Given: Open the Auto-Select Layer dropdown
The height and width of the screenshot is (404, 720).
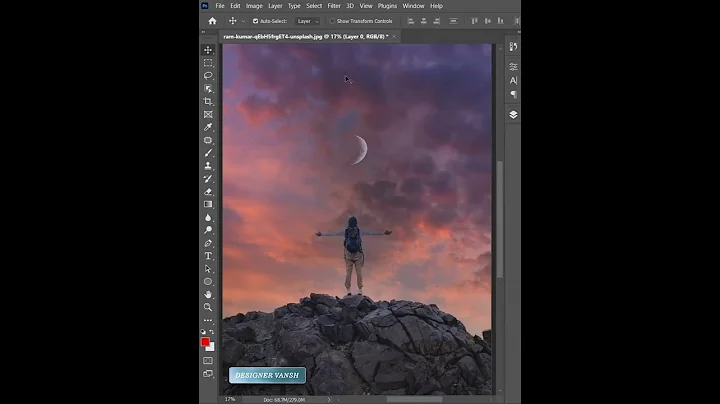Looking at the screenshot, I should pos(307,21).
